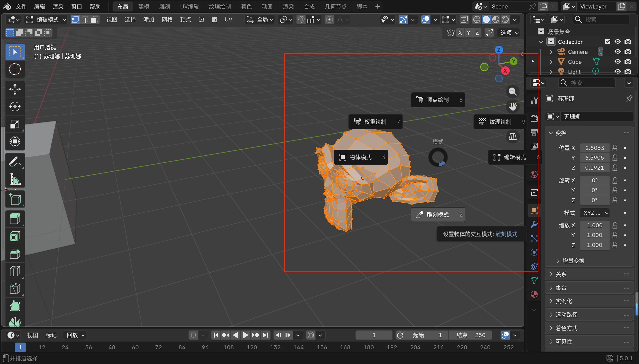Expand the 关系 panel
This screenshot has width=639, height=364.
(x=560, y=274)
